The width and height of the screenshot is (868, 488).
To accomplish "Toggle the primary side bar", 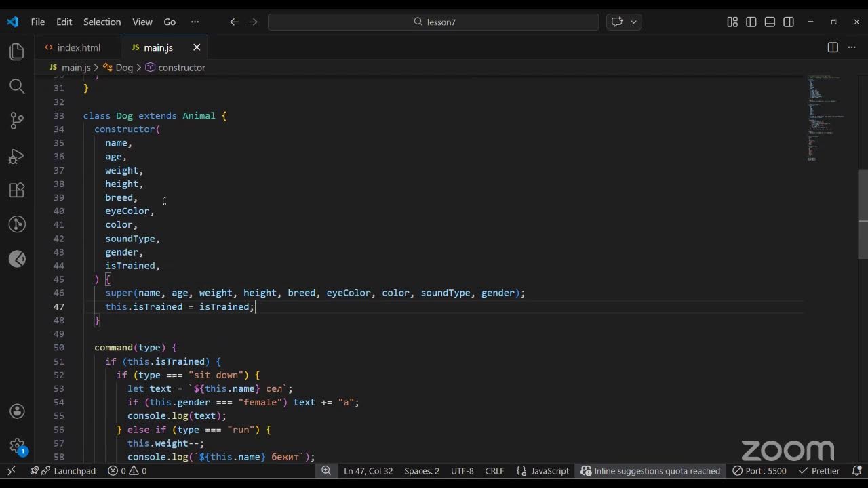I will 751,22.
